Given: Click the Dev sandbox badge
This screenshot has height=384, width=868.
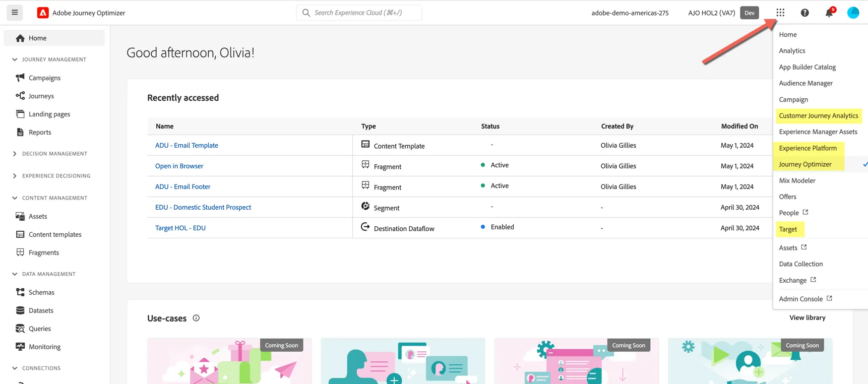Looking at the screenshot, I should (749, 13).
